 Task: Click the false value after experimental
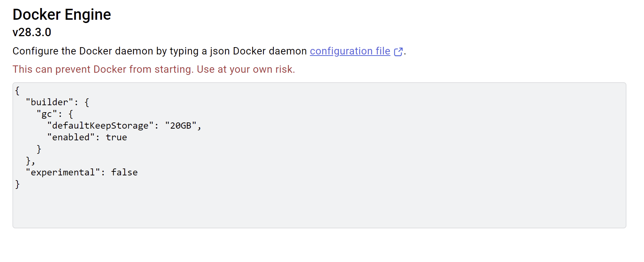pyautogui.click(x=124, y=172)
